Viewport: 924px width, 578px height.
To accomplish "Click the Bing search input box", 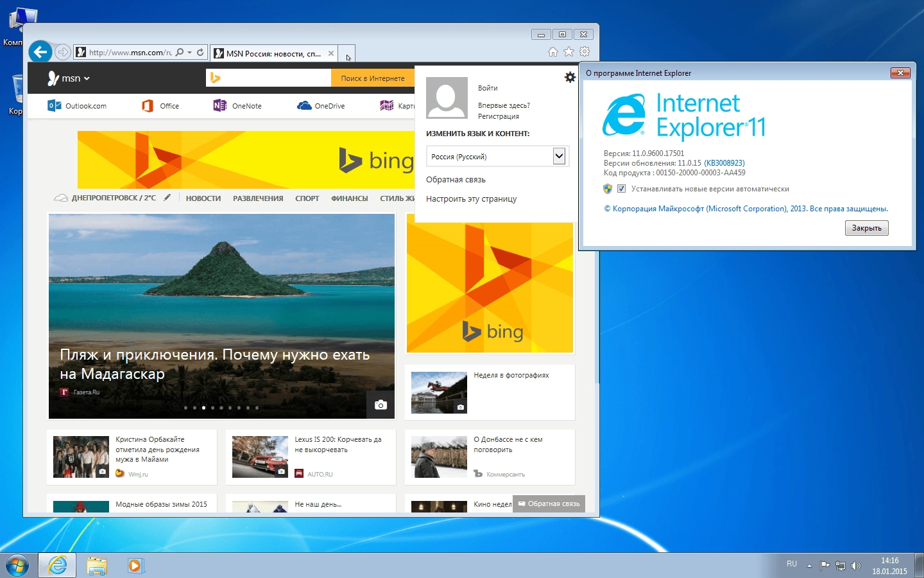I will click(268, 78).
